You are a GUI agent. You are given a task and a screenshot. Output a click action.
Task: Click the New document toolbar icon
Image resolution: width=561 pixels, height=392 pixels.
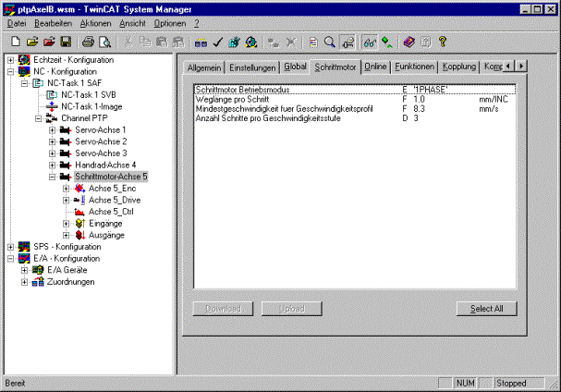click(16, 42)
